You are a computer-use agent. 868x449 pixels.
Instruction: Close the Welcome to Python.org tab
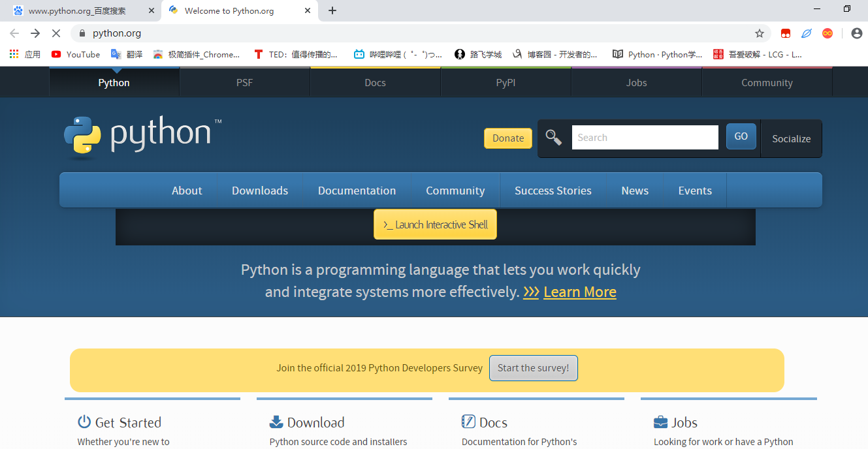coord(308,11)
